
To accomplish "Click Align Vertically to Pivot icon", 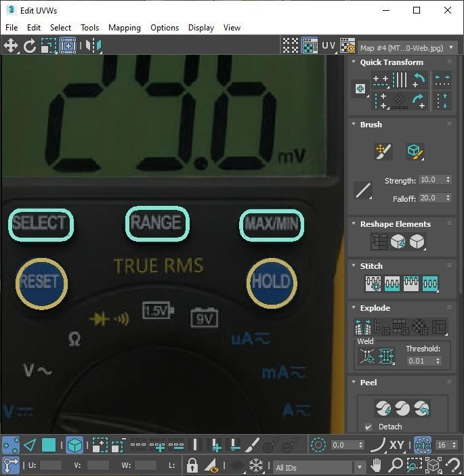I will [381, 101].
